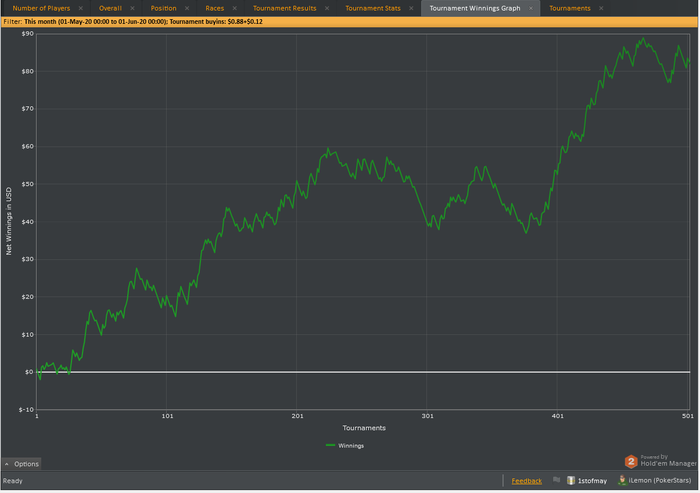Screen dimensions: 700x493
Task: Close the Position tab
Action: (187, 8)
